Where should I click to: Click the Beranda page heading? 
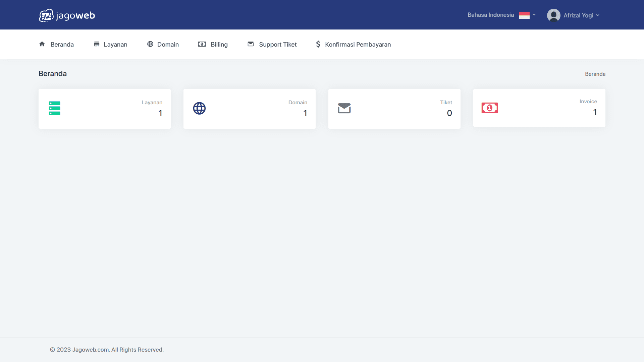point(53,73)
